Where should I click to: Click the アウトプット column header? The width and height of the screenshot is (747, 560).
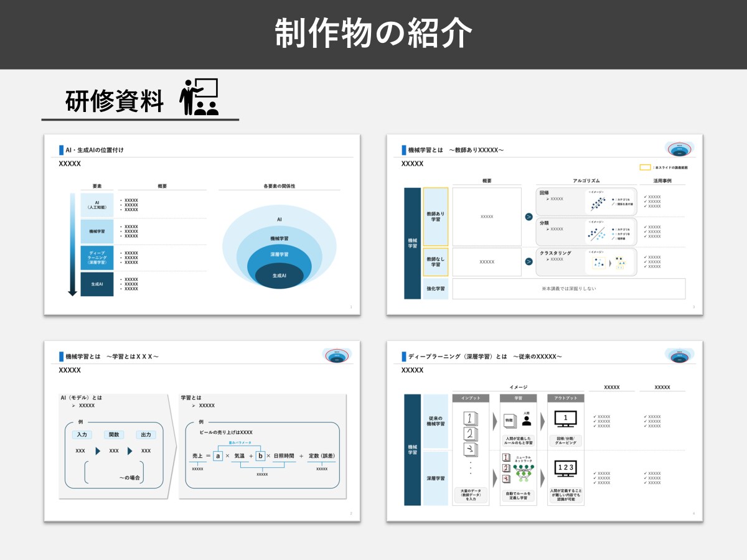point(566,398)
